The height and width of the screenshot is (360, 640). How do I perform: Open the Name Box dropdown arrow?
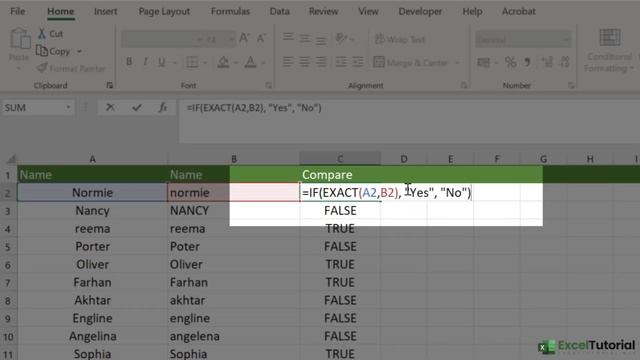pyautogui.click(x=68, y=108)
